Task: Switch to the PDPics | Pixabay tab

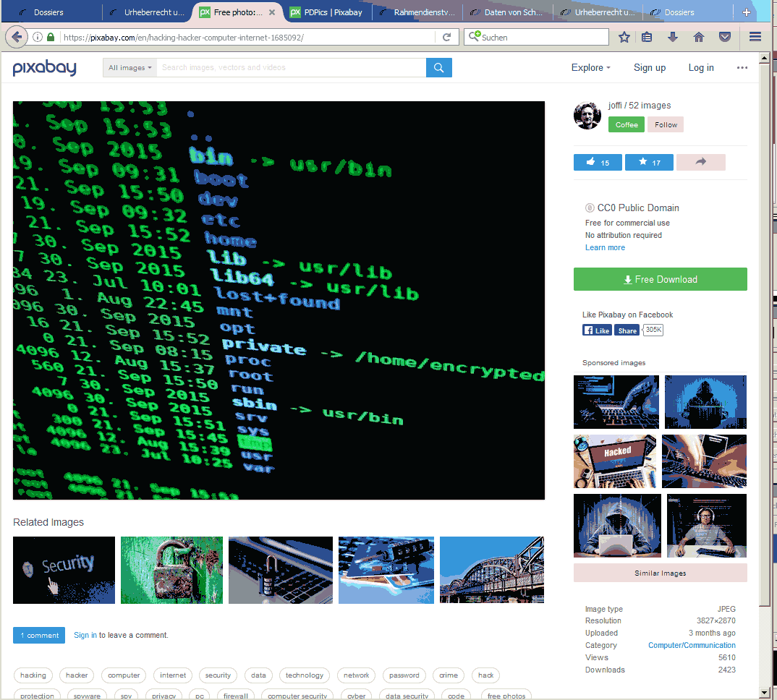Action: 326,12
